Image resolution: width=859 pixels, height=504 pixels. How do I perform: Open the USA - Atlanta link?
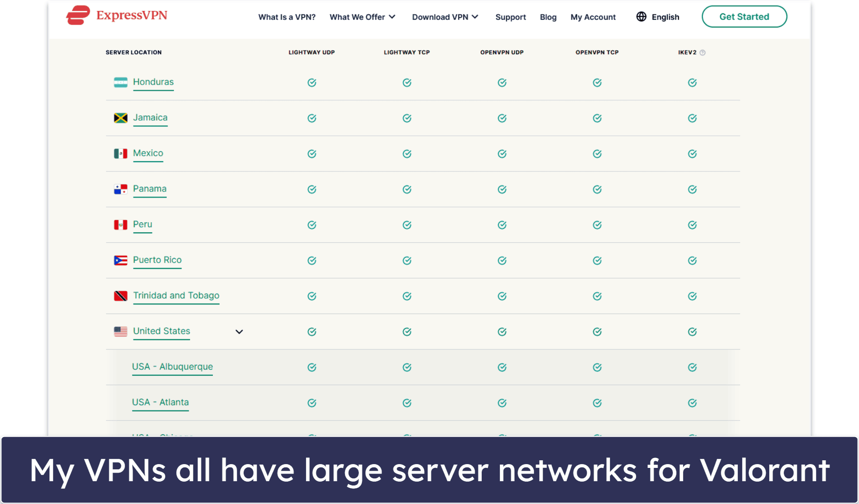coord(160,403)
